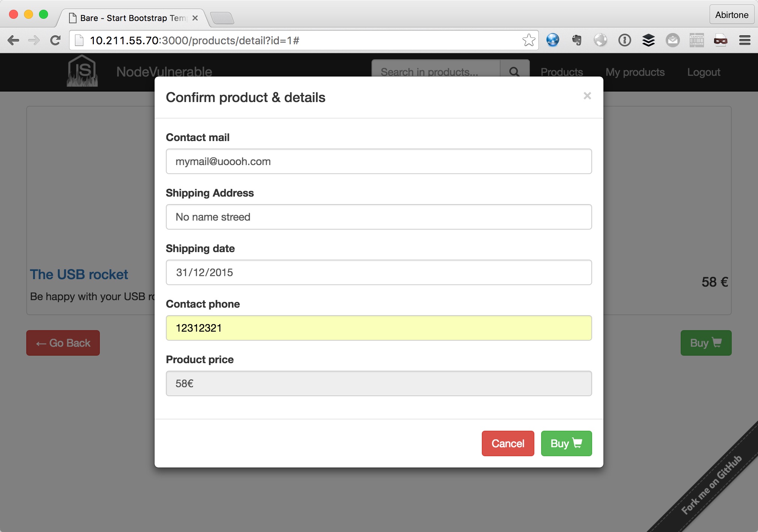Click the browser back arrow
Viewport: 758px width, 532px height.
14,40
